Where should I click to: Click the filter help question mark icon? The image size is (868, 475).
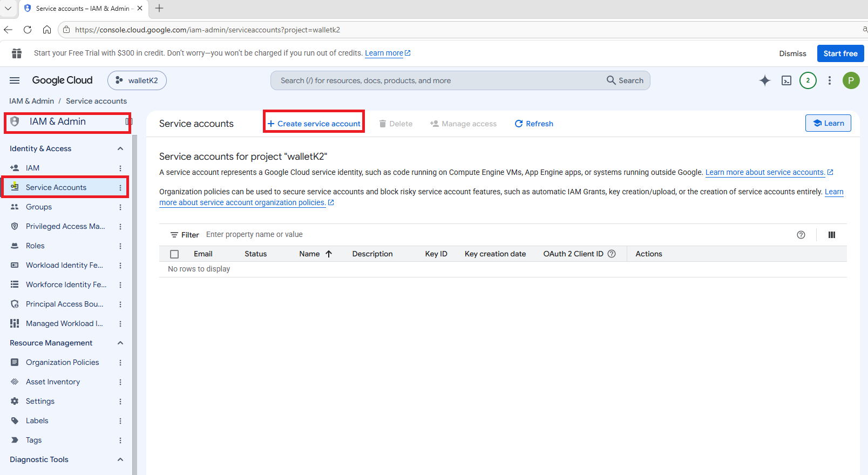point(801,235)
